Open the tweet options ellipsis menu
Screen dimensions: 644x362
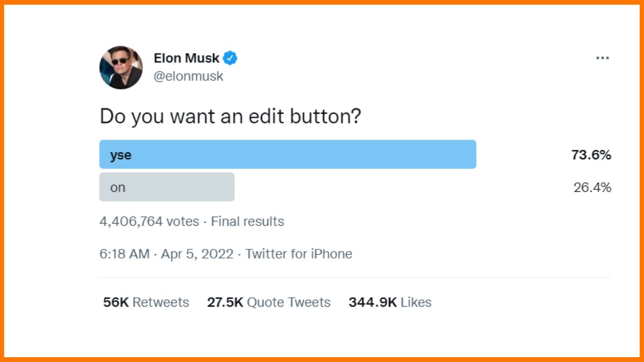pos(602,57)
